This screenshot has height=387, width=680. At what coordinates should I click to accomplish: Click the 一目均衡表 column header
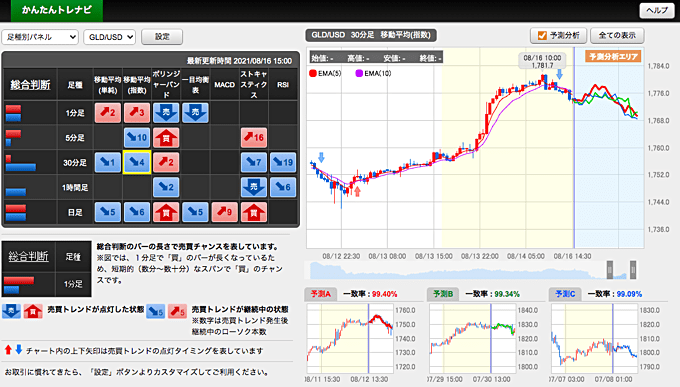195,85
